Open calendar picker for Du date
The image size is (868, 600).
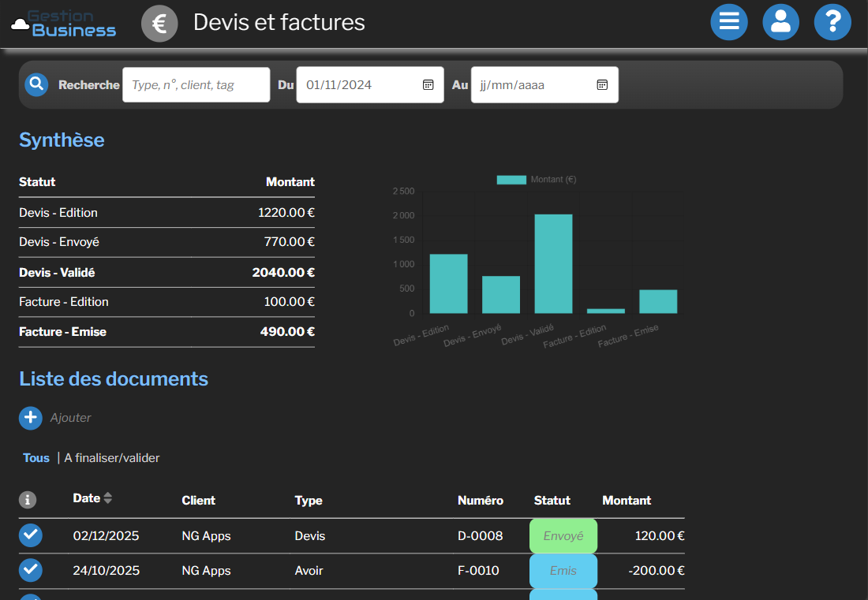click(428, 84)
